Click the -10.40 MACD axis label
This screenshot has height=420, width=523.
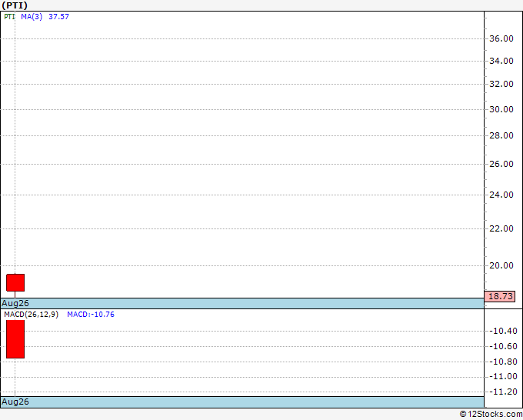(503, 331)
